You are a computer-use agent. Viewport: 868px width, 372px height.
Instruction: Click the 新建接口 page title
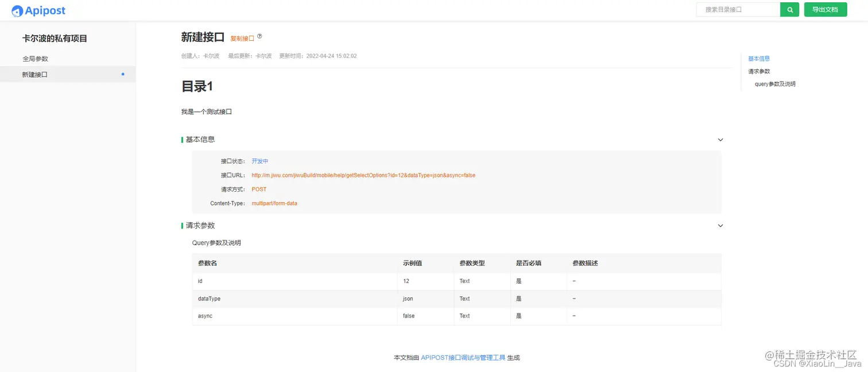pyautogui.click(x=203, y=37)
